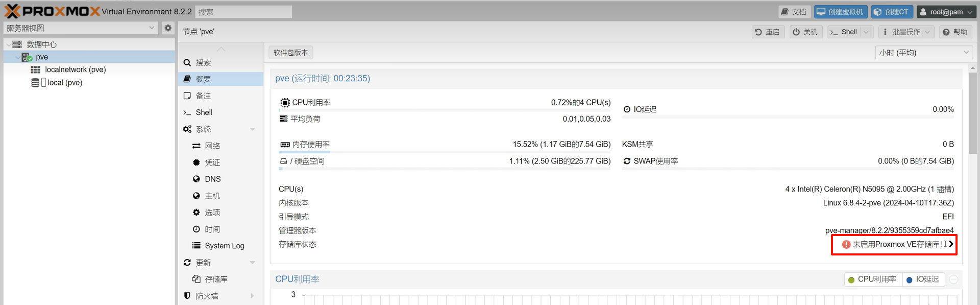
Task: Click the IO延迟 clock icon
Action: click(627, 109)
